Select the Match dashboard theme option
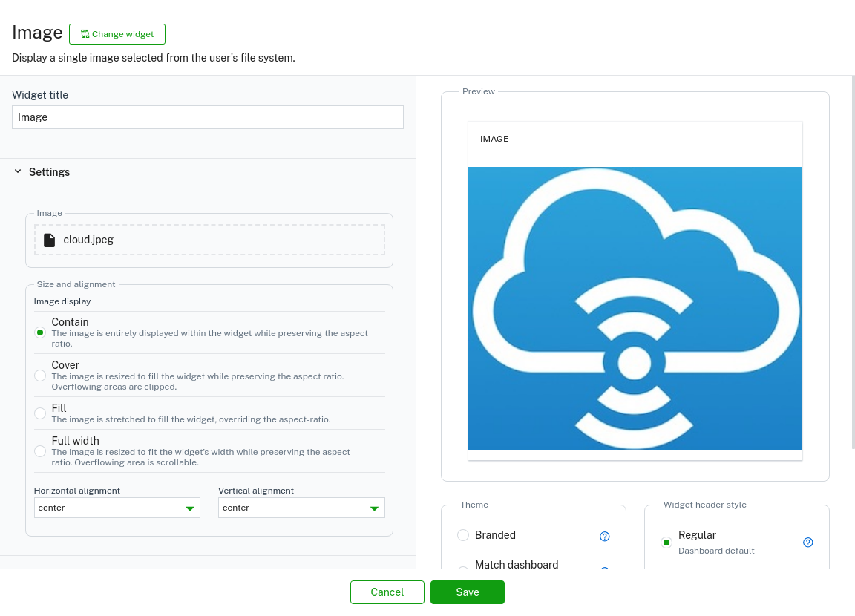 [463, 569]
